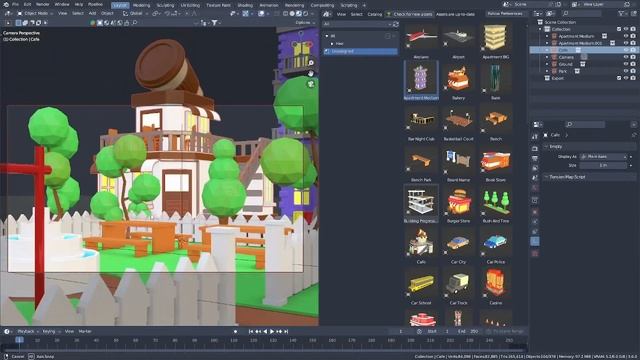This screenshot has width=640, height=360.
Task: Click Check for new assets button
Action: tap(409, 14)
